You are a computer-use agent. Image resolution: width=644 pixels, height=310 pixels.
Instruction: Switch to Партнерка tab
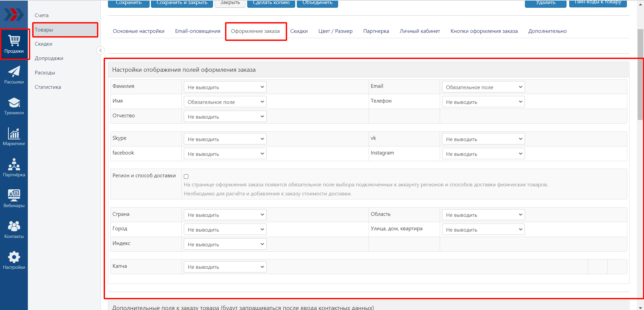click(x=376, y=31)
